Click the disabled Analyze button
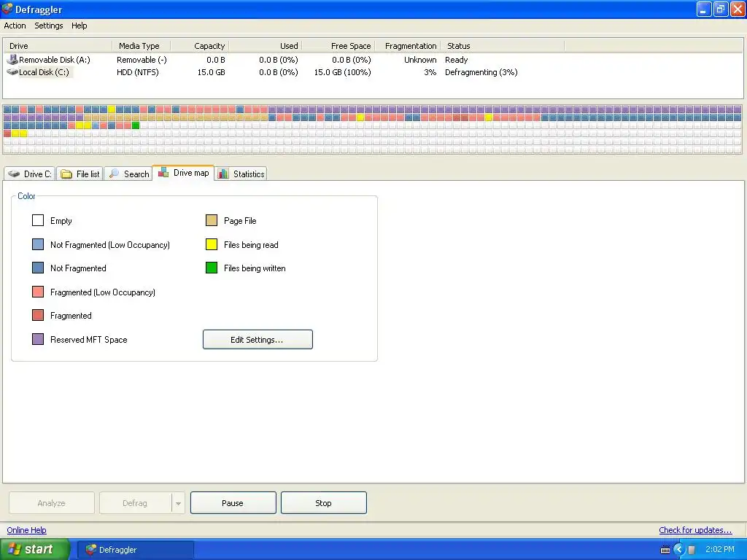 click(x=52, y=503)
